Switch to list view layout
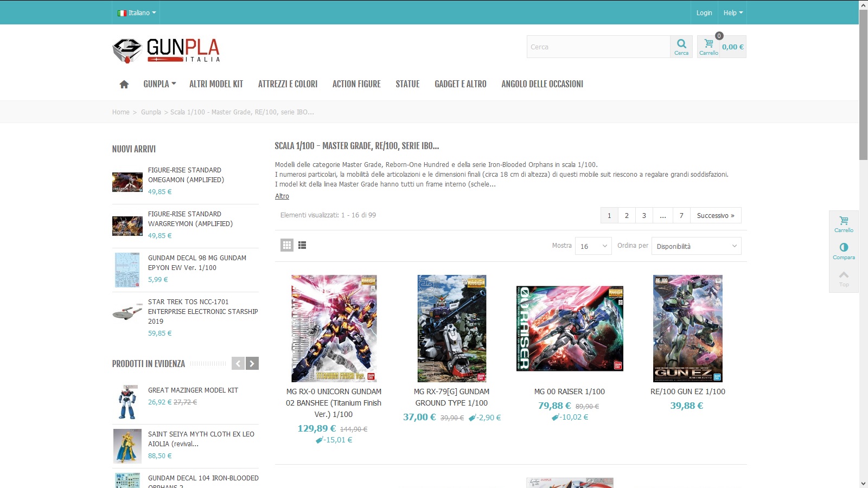This screenshot has height=488, width=868. (302, 245)
